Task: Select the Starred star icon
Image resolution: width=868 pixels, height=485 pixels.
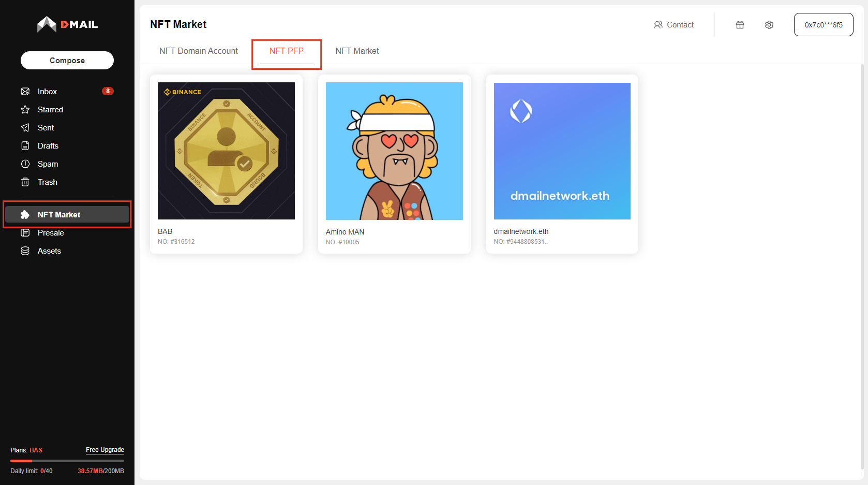Action: [x=25, y=109]
